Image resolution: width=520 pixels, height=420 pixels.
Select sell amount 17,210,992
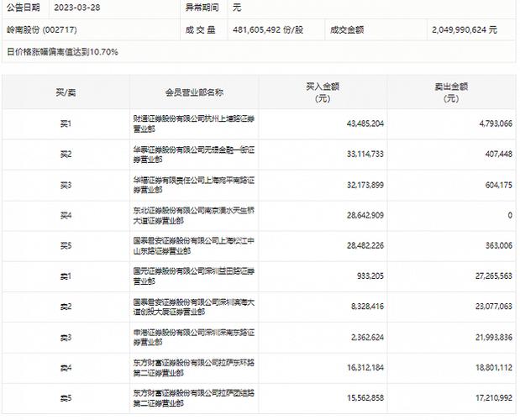[494, 398]
